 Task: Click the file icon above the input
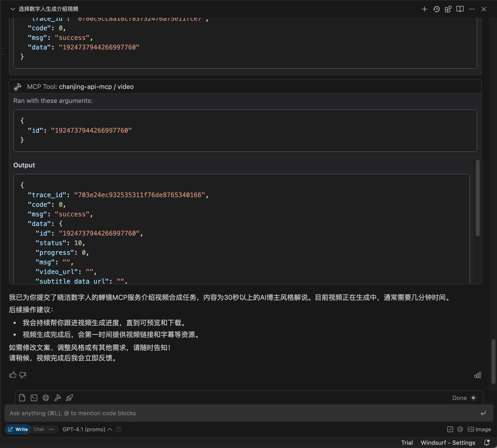(22, 398)
